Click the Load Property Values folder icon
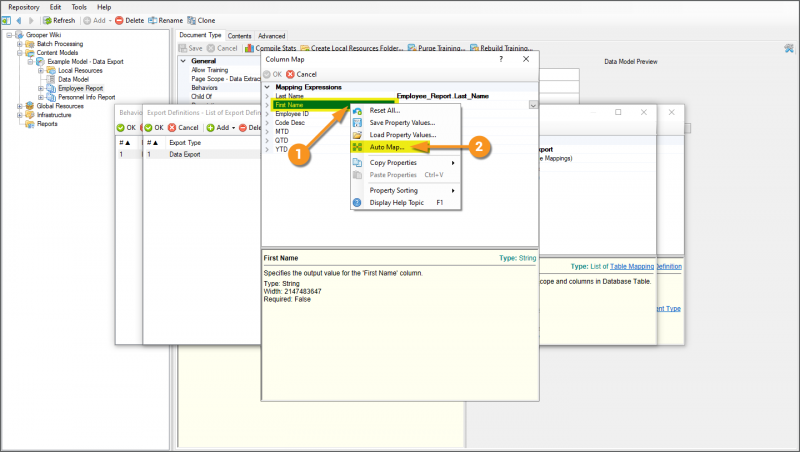This screenshot has width=800, height=452. (x=357, y=135)
